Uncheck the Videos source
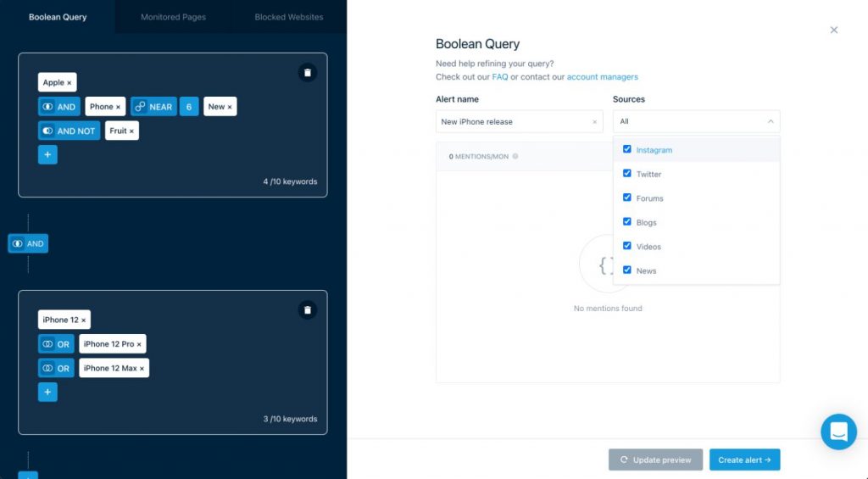This screenshot has height=479, width=868. (x=626, y=246)
